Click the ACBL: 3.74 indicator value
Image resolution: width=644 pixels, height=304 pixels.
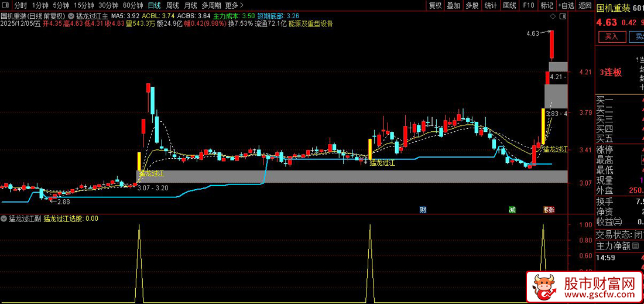click(x=158, y=16)
